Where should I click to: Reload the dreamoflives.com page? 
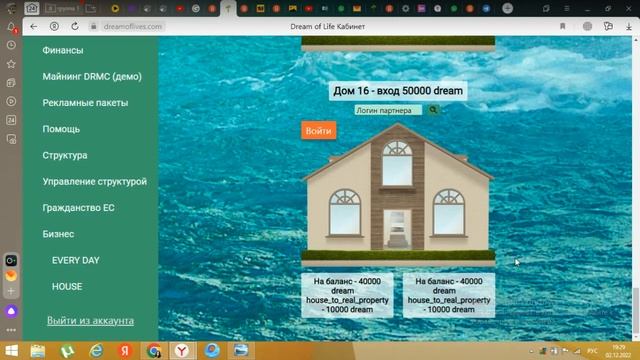pyautogui.click(x=75, y=27)
